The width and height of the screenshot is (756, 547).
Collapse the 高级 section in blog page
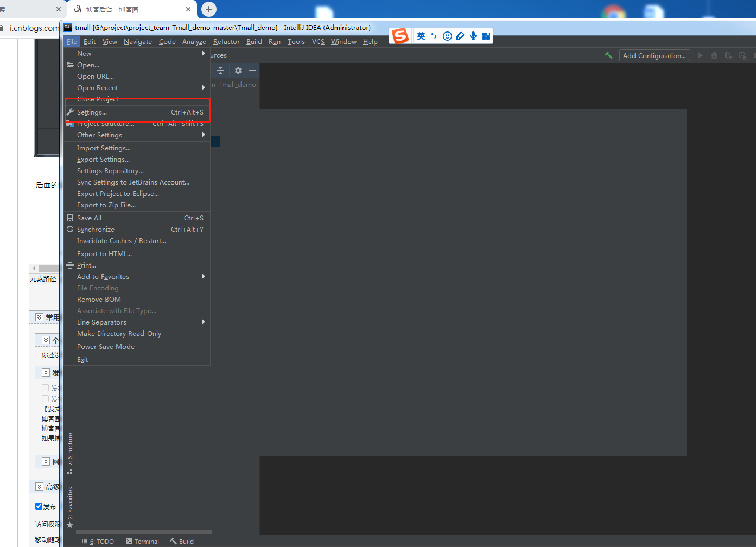[39, 486]
